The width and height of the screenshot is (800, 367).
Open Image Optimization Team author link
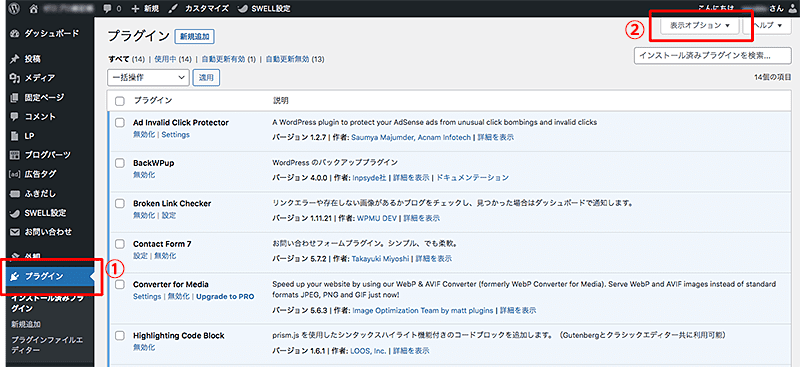(423, 310)
